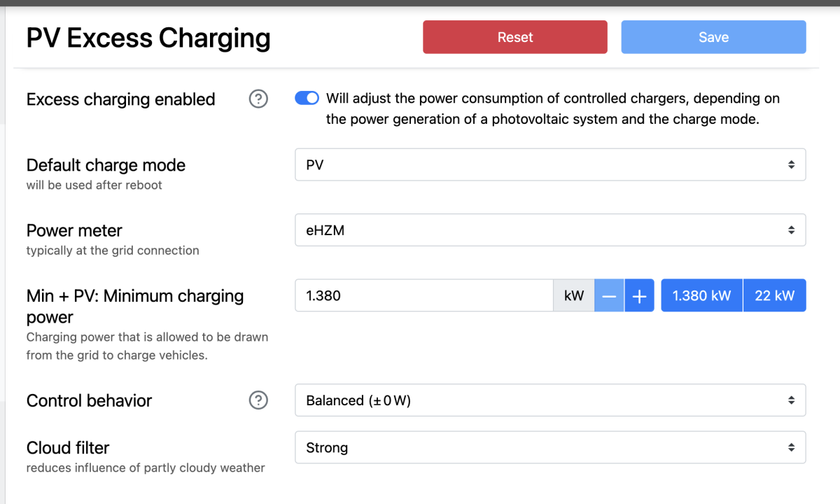Open the Control behavior Balanced dropdown
This screenshot has width=840, height=504.
tap(550, 400)
